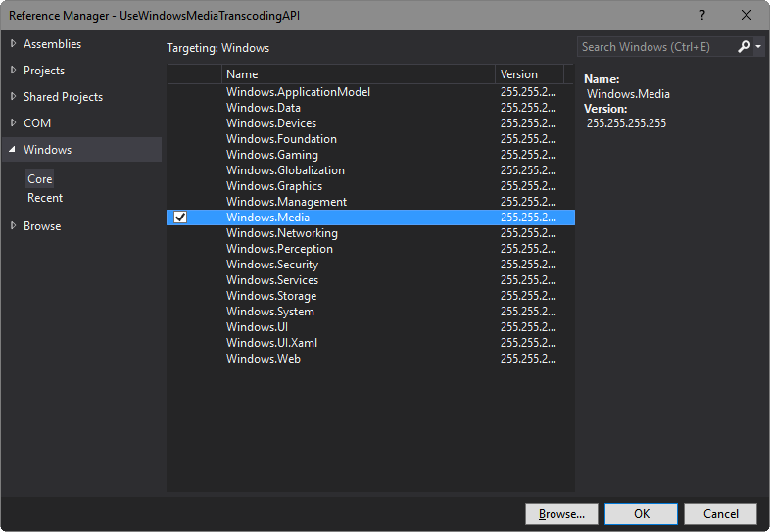The width and height of the screenshot is (770, 532).
Task: Select the Windows.Web row
Action: point(370,359)
